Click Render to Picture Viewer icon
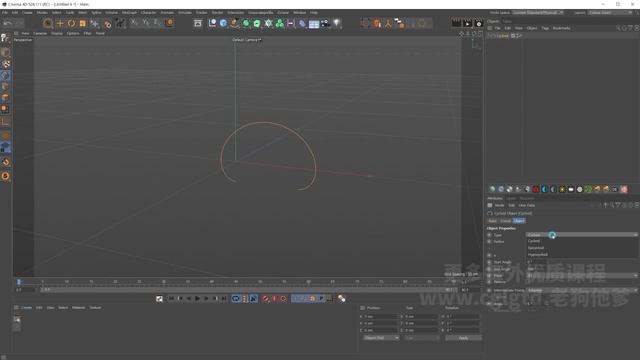Screen dimensions: 640x360 coord(467,23)
